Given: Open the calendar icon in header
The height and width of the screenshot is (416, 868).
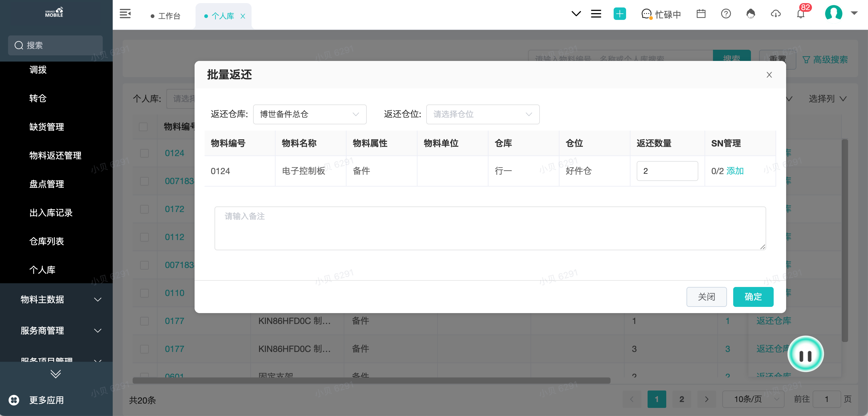Looking at the screenshot, I should click(x=701, y=14).
